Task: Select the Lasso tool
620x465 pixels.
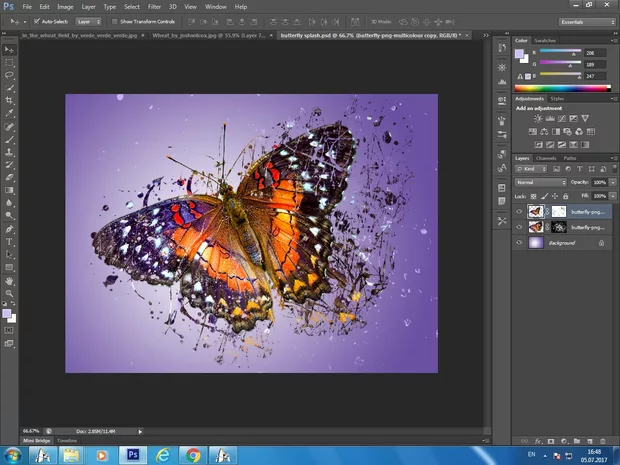Action: click(x=9, y=75)
